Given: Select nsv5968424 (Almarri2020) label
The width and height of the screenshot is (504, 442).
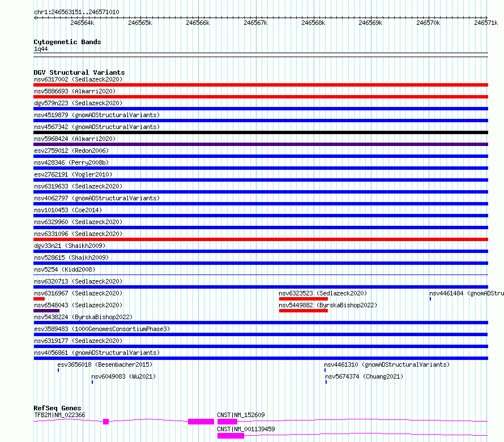Looking at the screenshot, I should pos(75,139).
